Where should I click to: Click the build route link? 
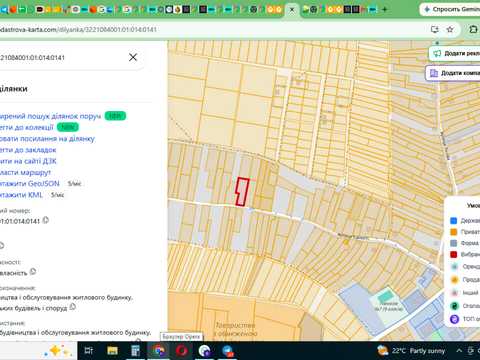[x=25, y=173]
